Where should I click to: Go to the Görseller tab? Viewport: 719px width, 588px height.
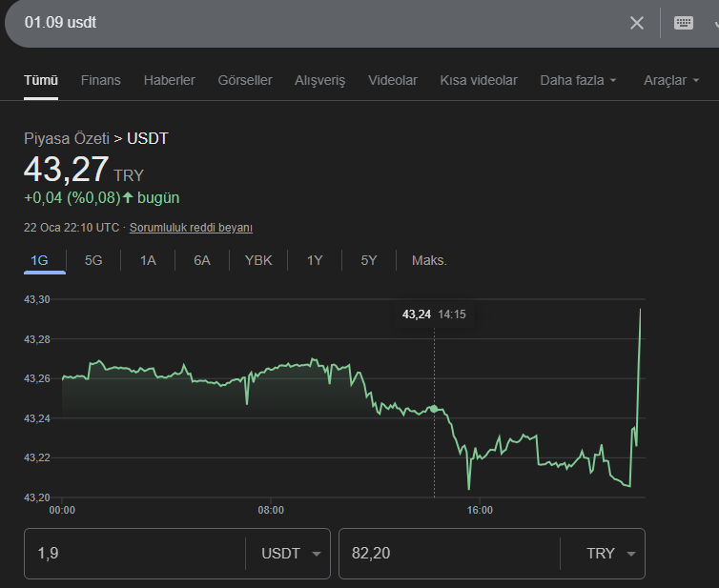coord(245,80)
